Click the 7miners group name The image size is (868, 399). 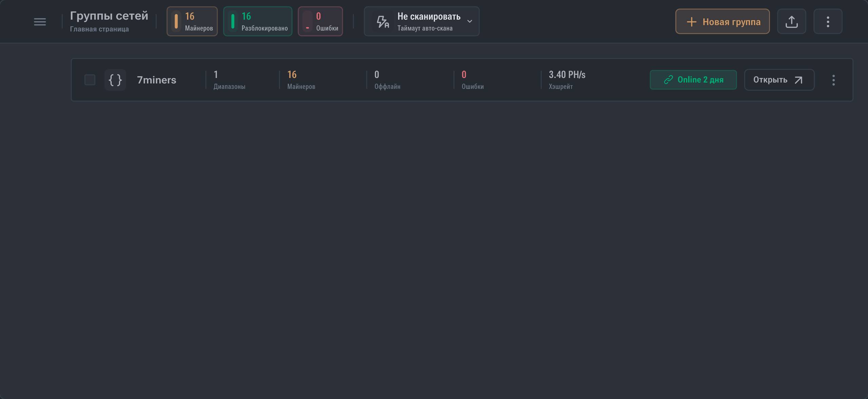[x=156, y=80]
